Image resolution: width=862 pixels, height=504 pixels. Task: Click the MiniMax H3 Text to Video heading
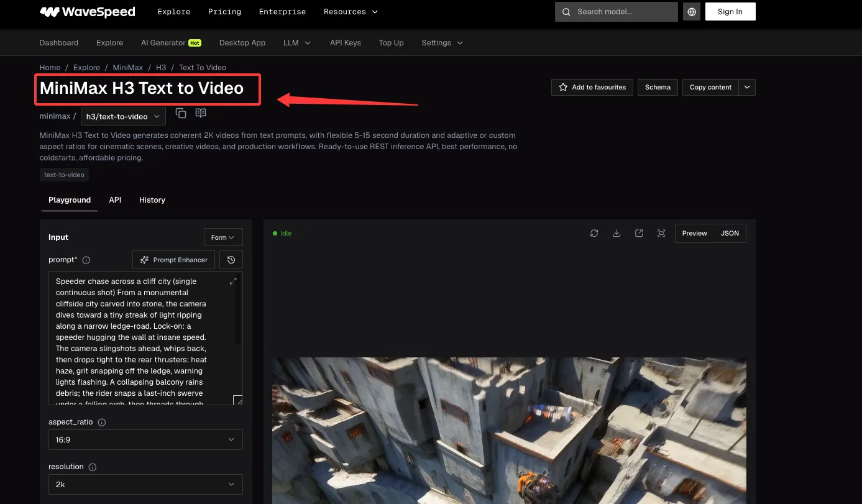click(142, 88)
